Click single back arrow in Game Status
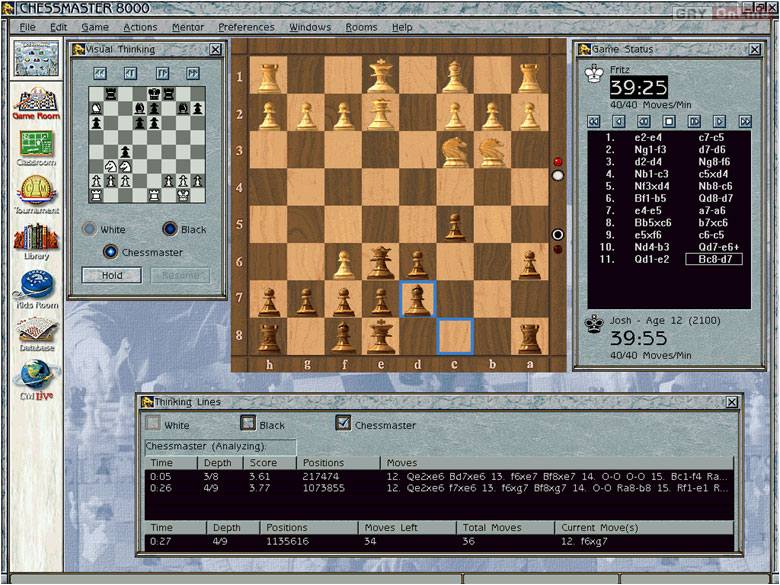The image size is (780, 585). (618, 121)
